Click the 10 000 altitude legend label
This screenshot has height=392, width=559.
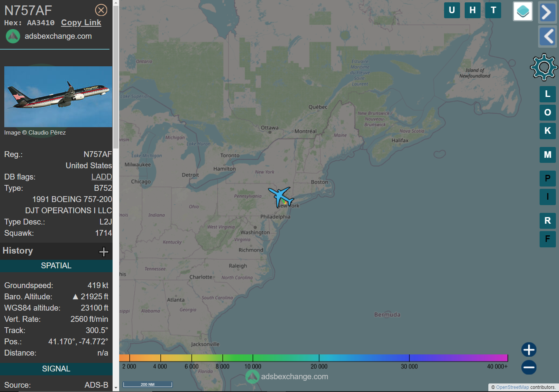pyautogui.click(x=253, y=366)
